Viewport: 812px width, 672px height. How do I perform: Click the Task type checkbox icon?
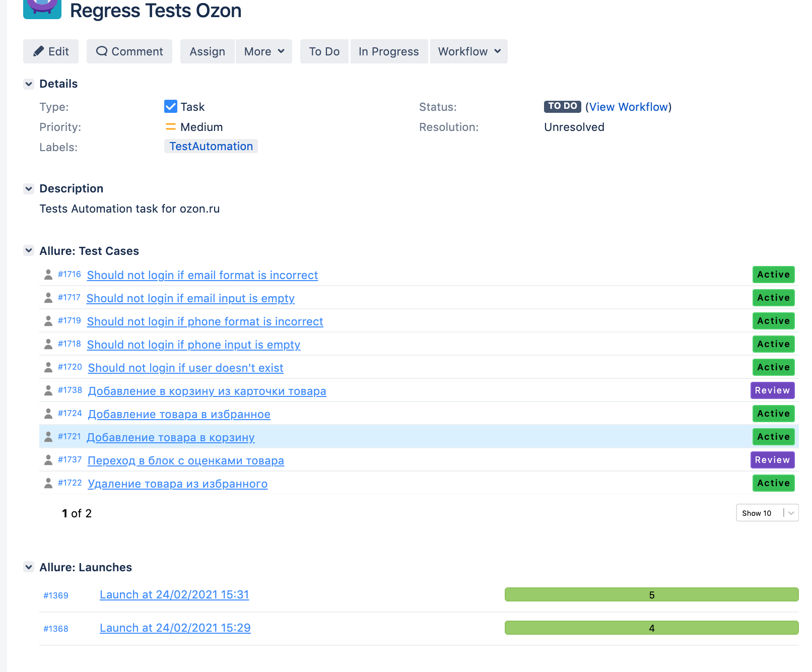click(x=171, y=106)
